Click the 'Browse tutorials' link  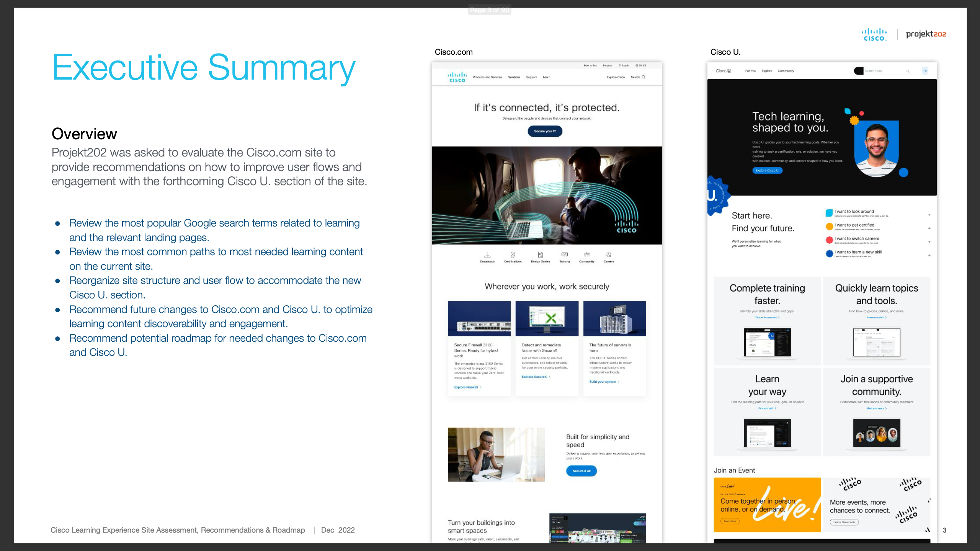pos(877,318)
